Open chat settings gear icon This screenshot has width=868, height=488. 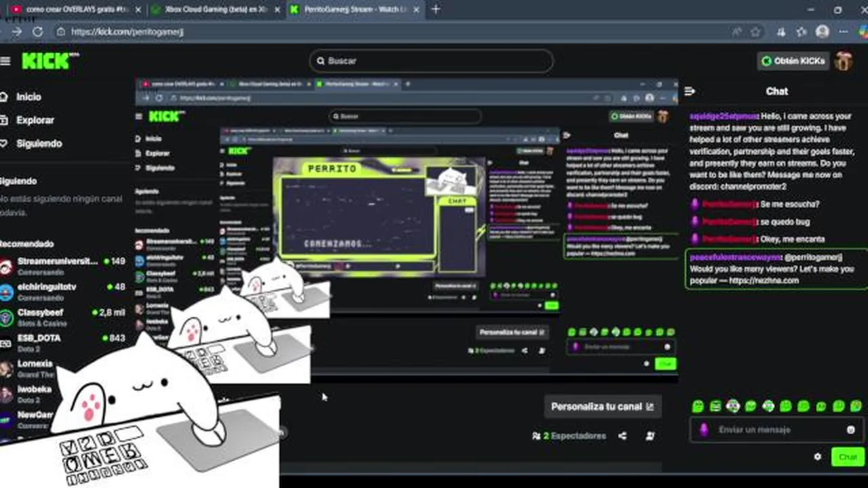point(817,457)
